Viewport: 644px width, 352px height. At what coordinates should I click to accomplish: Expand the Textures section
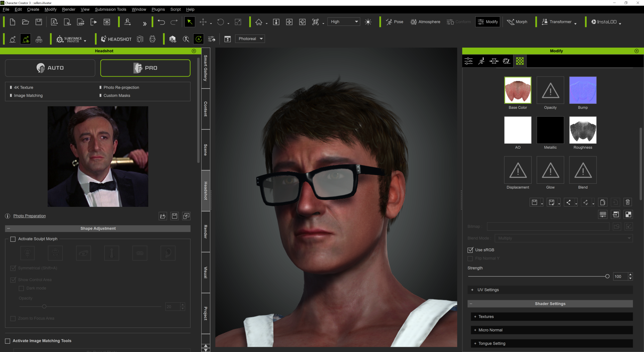point(552,317)
